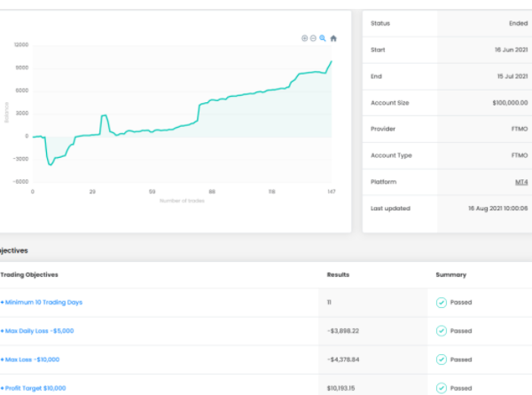Expand Max Loss -$10,000 objective
532x395 pixels.
(35, 359)
